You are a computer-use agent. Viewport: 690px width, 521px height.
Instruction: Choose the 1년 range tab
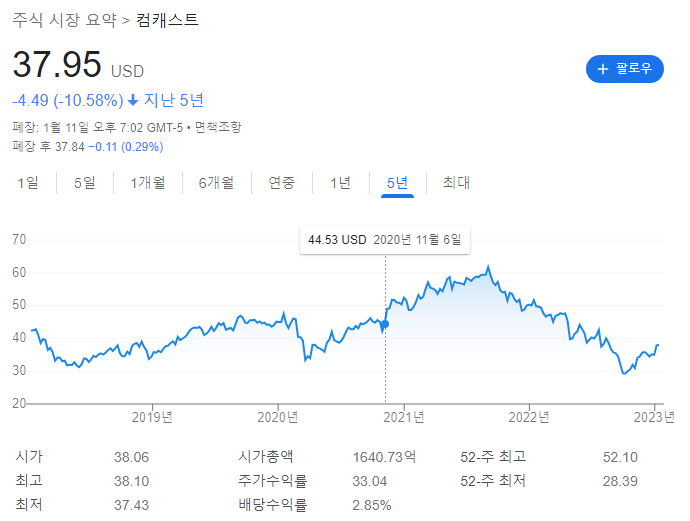(341, 183)
